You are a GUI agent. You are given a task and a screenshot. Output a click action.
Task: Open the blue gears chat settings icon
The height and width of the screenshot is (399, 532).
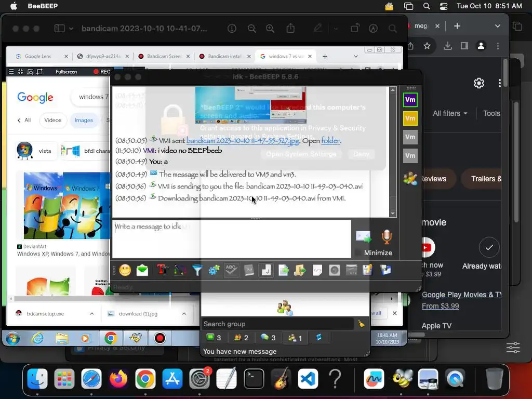[214, 270]
